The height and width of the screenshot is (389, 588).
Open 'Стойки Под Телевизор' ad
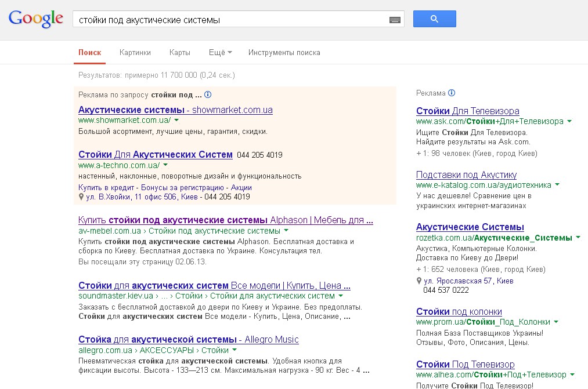[x=466, y=364]
